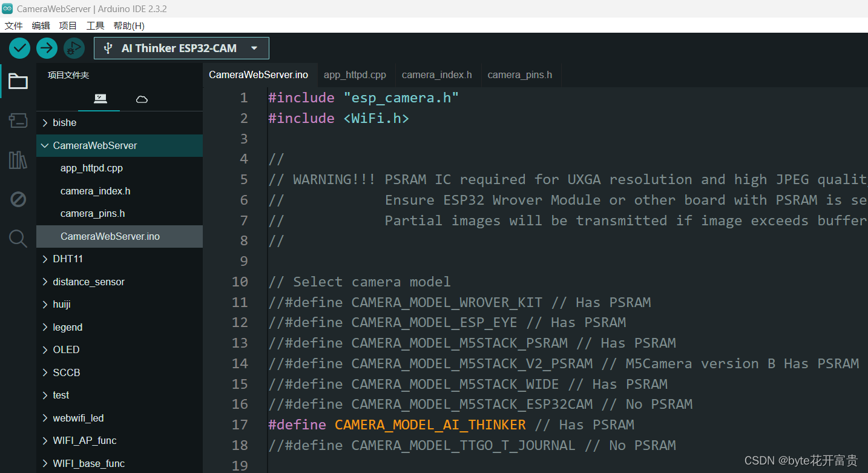868x473 pixels.
Task: Click the CAMERA_MODEL_M5STACK_PSRAM commented line
Action: click(x=472, y=343)
